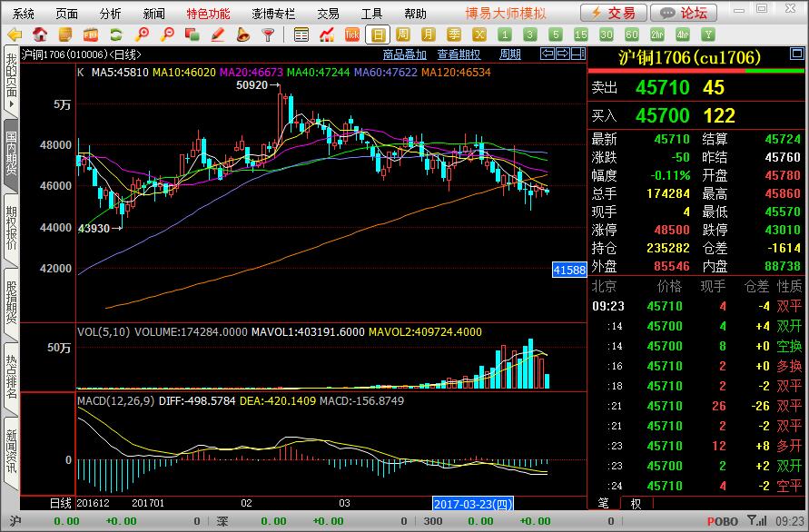Click the 商品叠加 link
This screenshot has height=532, width=809.
[404, 54]
